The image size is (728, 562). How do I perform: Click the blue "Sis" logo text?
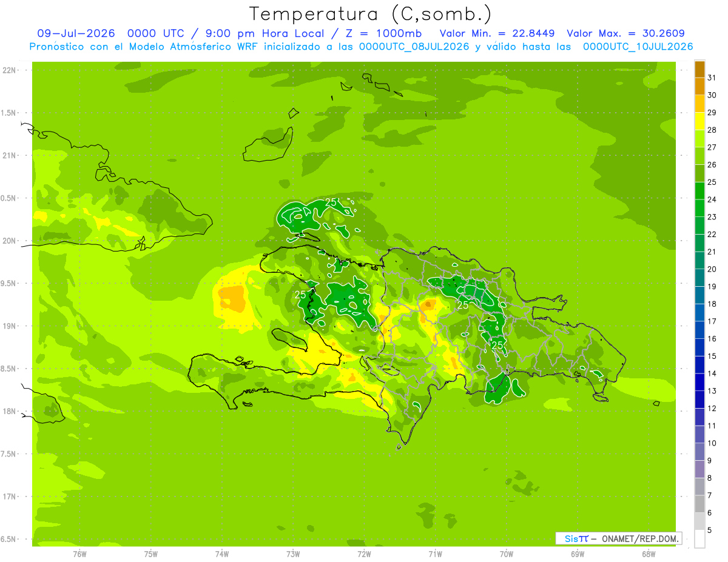click(571, 538)
